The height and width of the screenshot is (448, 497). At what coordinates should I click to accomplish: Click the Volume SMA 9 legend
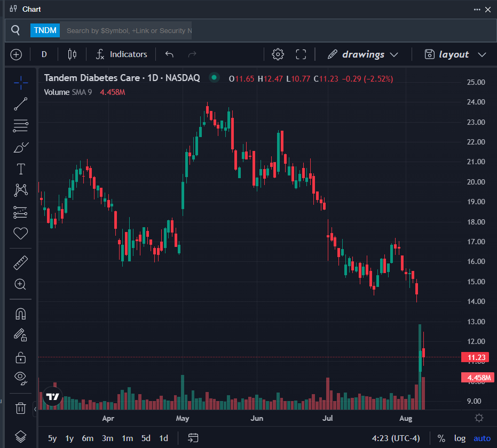pos(68,92)
